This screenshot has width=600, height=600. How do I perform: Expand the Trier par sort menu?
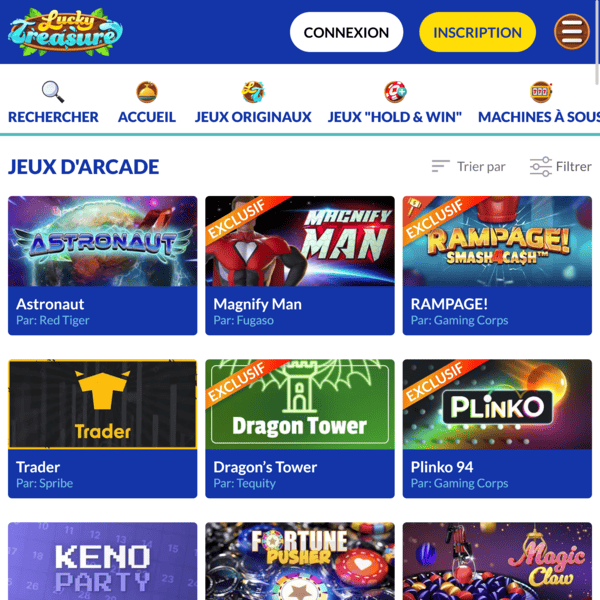[x=468, y=166]
